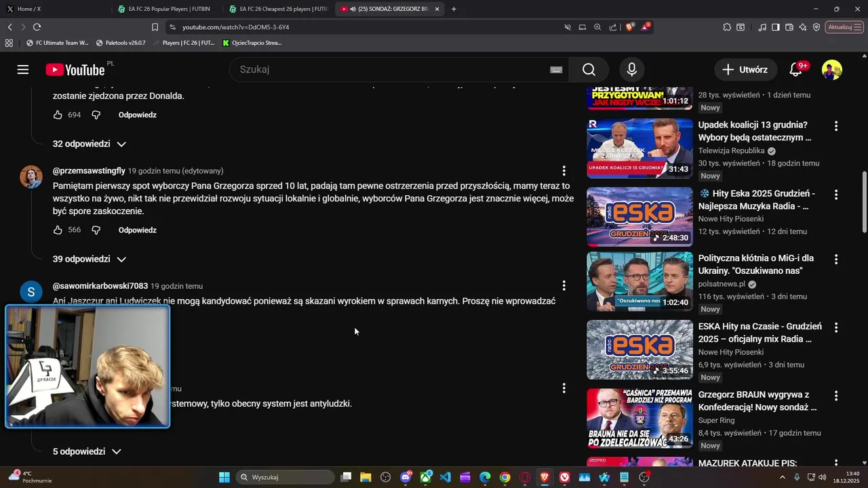Expand the 5 odpowiedzi replies

tap(87, 451)
